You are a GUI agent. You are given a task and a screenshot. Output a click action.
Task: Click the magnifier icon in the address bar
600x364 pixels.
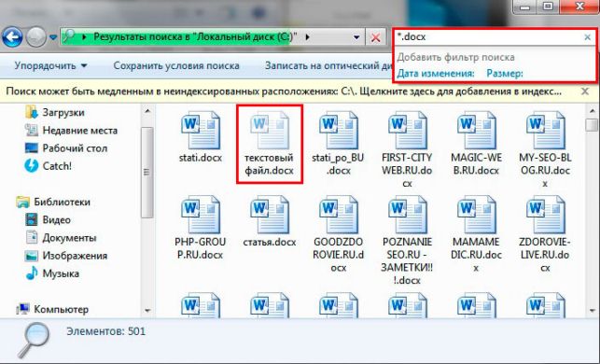(x=69, y=36)
